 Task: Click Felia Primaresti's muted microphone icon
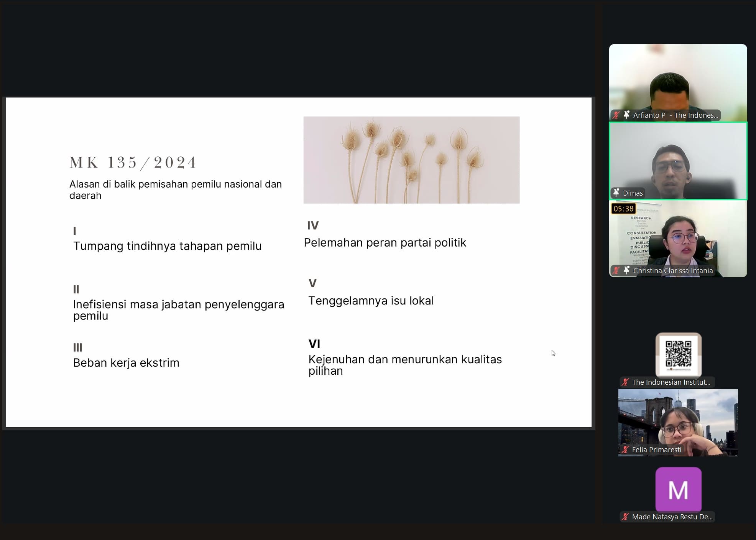coord(625,449)
